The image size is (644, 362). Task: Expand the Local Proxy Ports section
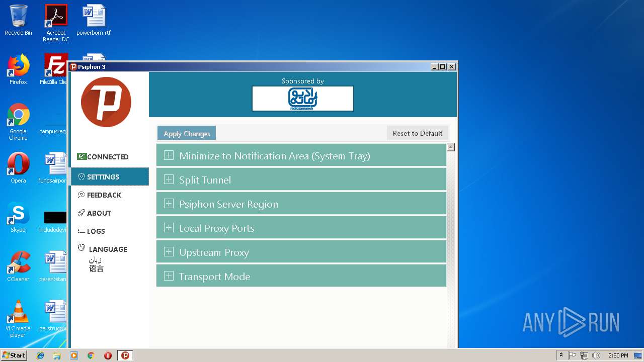tap(301, 228)
